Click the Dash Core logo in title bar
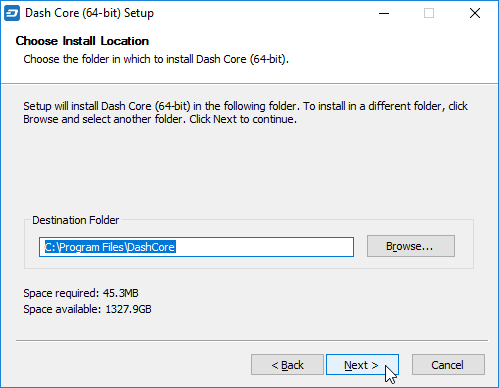This screenshot has width=499, height=388. point(12,13)
